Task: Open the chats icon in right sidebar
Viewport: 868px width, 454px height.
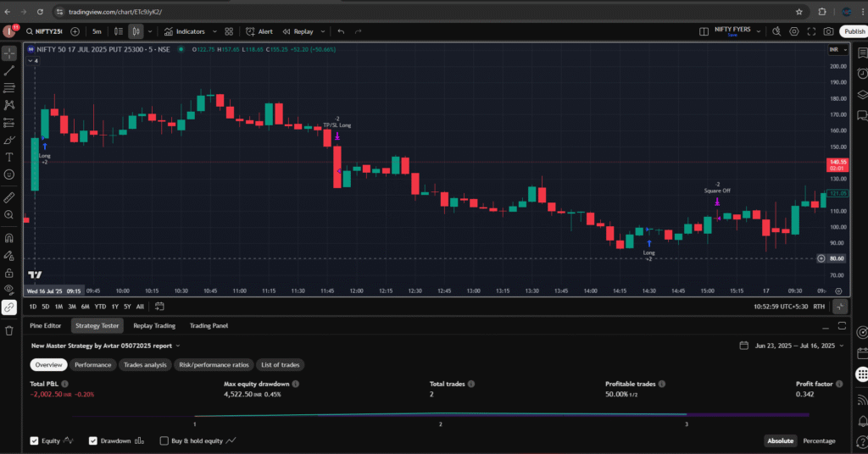Action: [862, 115]
